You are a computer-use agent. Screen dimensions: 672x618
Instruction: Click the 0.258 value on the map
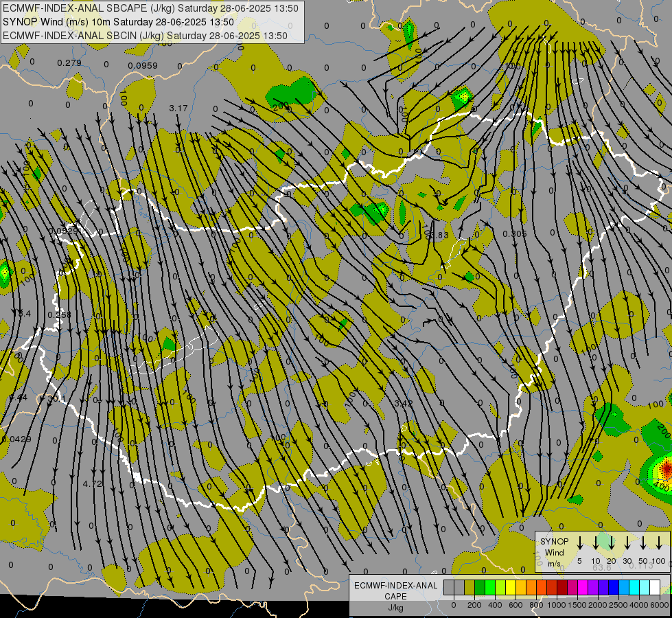pyautogui.click(x=59, y=314)
